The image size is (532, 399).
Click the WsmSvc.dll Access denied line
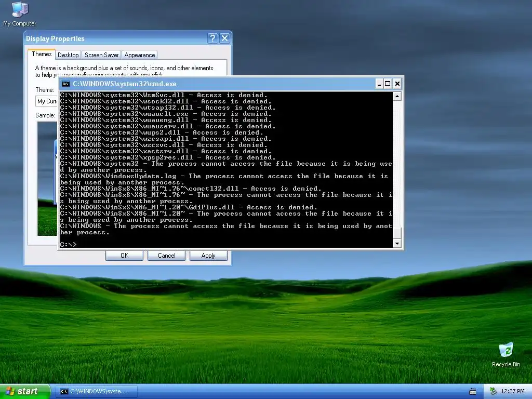tap(164, 95)
